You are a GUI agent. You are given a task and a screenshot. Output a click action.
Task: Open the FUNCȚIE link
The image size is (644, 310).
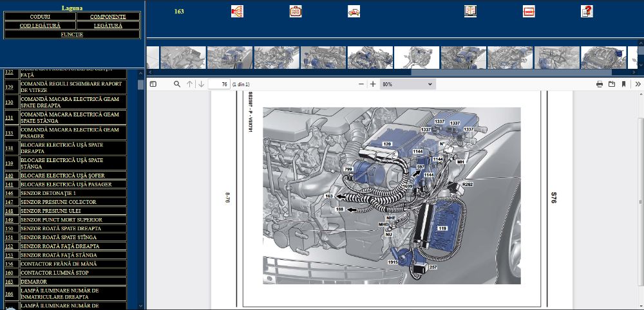[x=71, y=34]
